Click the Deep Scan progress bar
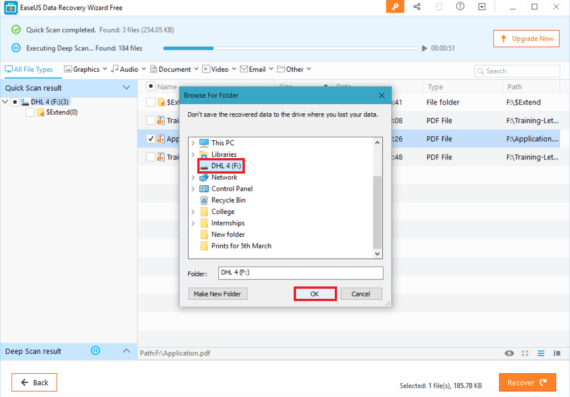Viewport: 570px width, 397px height. [x=290, y=48]
